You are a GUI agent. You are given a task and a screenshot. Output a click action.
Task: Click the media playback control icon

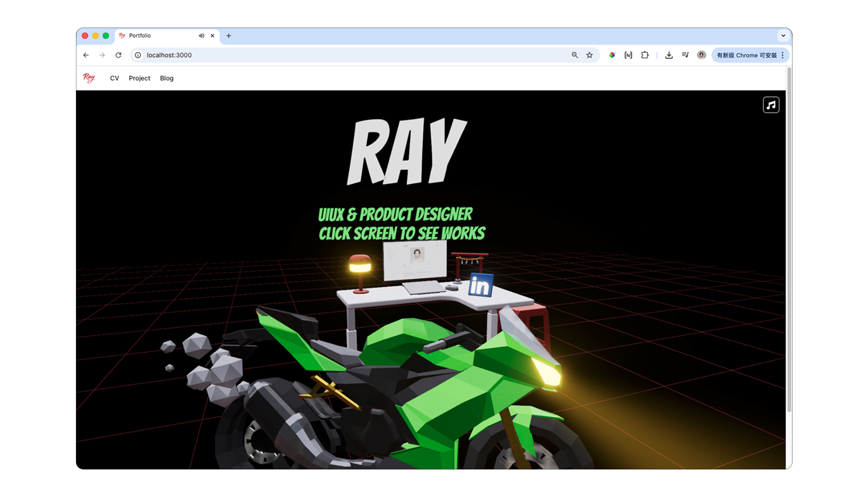[x=685, y=55]
